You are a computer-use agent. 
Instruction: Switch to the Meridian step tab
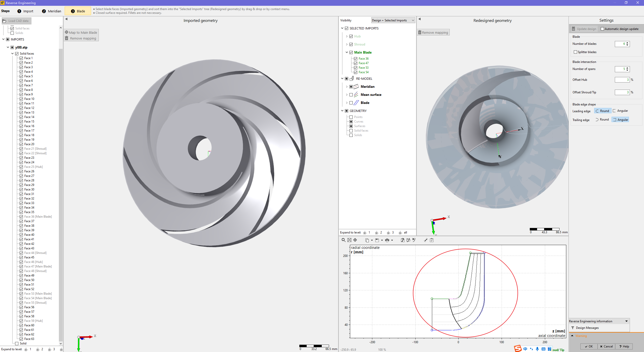[52, 11]
